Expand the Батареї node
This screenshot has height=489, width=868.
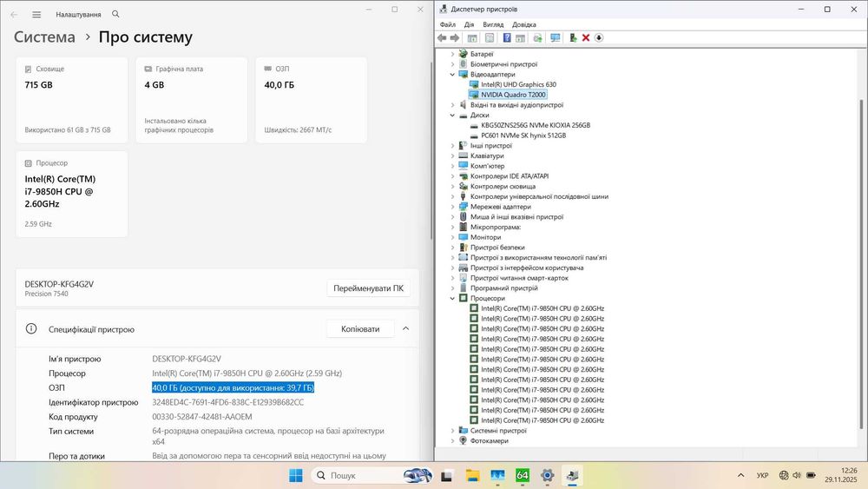coord(452,54)
